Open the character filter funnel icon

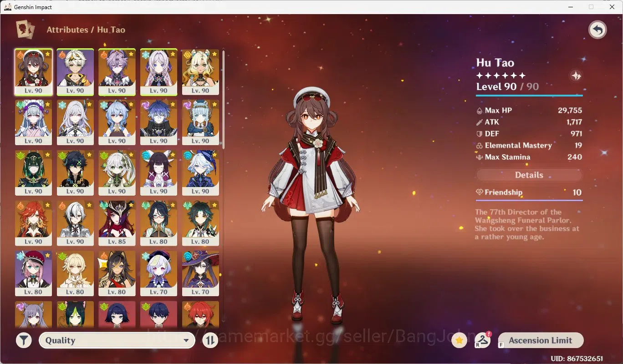coord(24,340)
